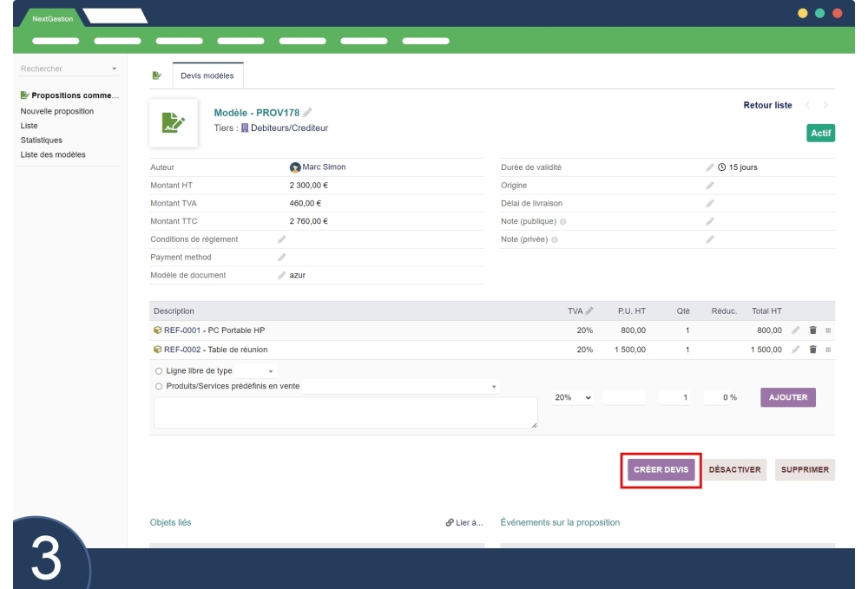Delete the PC Portable HP line
Screen dimensions: 868x589
tap(813, 330)
